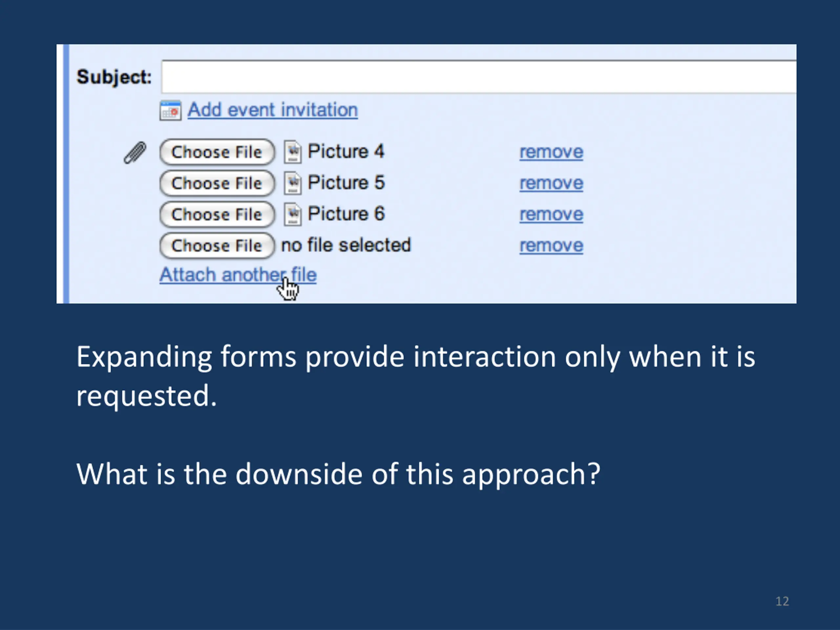The image size is (840, 630).
Task: Choose a file for the empty attachment row
Action: (217, 245)
